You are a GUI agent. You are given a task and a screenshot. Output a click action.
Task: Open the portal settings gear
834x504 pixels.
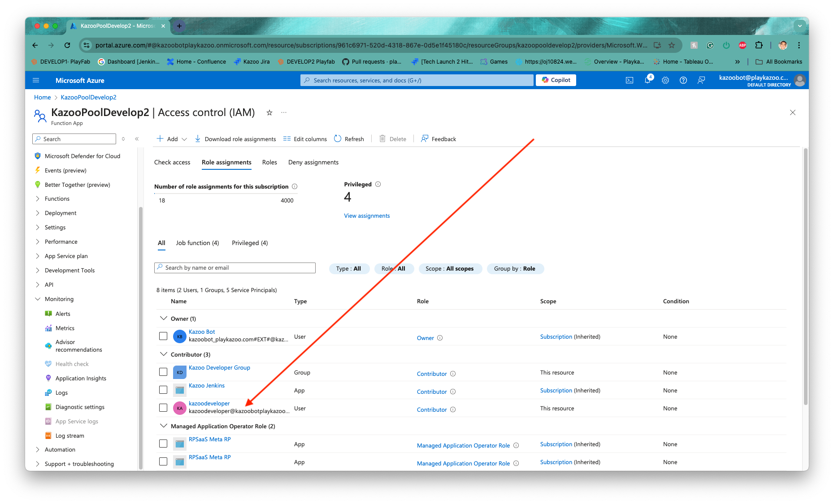tap(665, 80)
